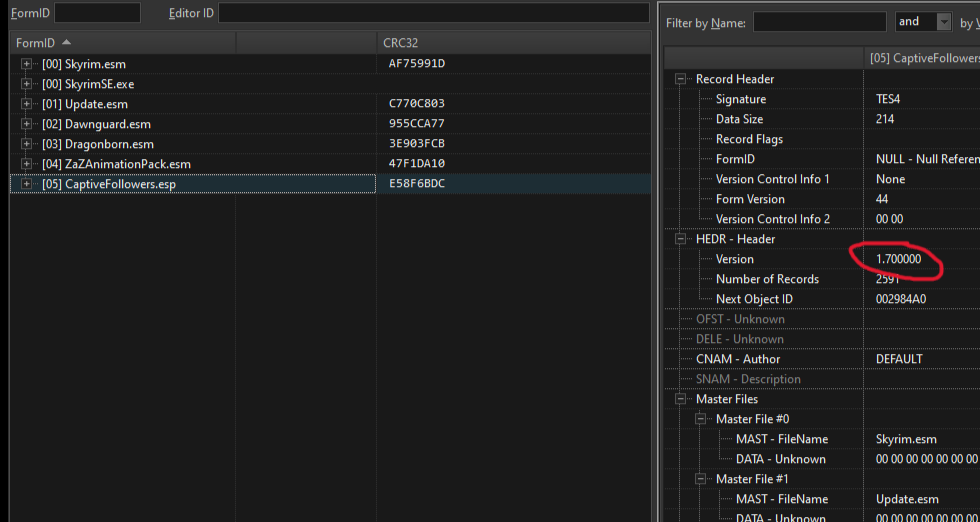
Task: Collapse the HEDR - Header section
Action: [680, 239]
